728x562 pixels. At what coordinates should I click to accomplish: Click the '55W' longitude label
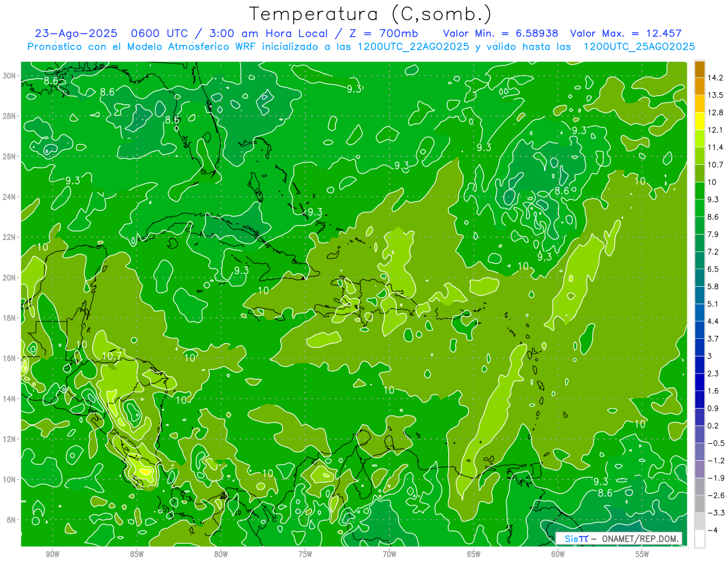click(x=642, y=555)
